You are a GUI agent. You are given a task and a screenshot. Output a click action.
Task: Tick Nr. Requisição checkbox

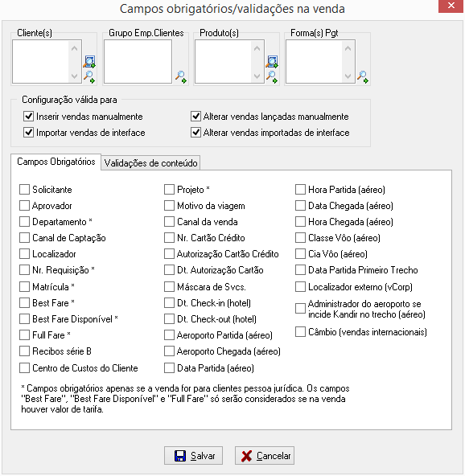(24, 270)
